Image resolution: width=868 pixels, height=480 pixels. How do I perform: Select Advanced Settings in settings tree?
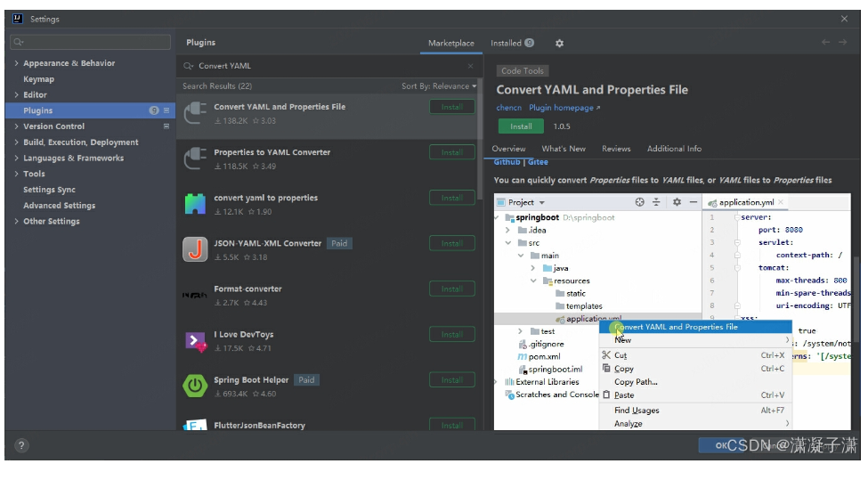(60, 206)
